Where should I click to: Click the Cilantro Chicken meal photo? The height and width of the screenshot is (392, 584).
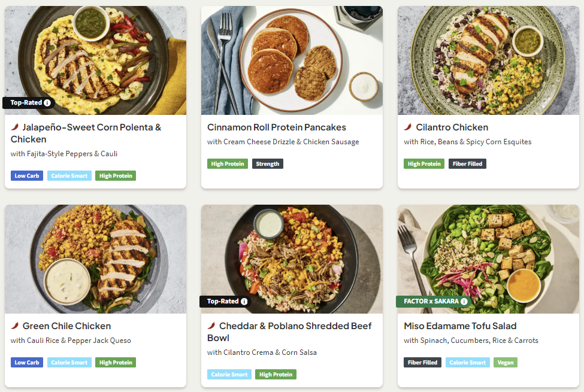tap(488, 60)
